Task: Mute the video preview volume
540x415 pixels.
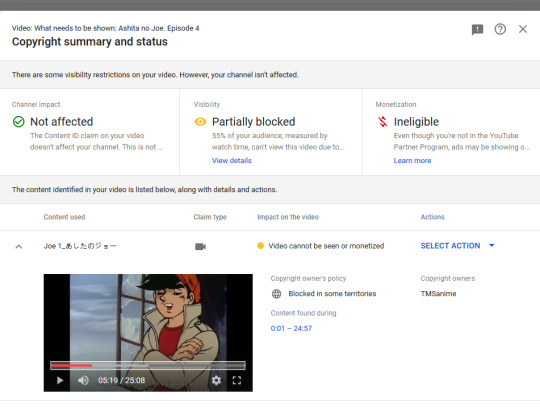Action: pos(83,380)
